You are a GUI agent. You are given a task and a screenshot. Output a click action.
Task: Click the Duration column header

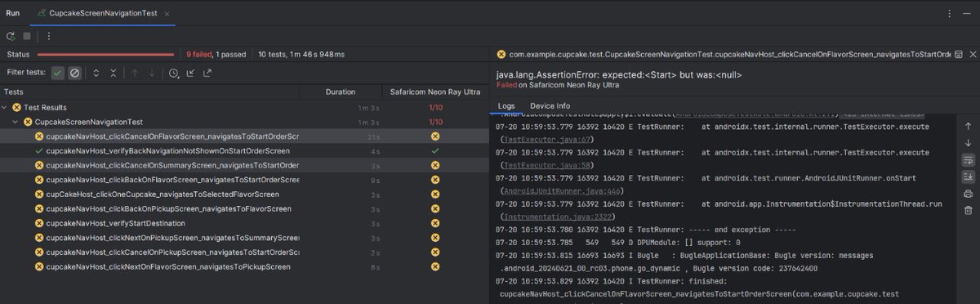[341, 92]
